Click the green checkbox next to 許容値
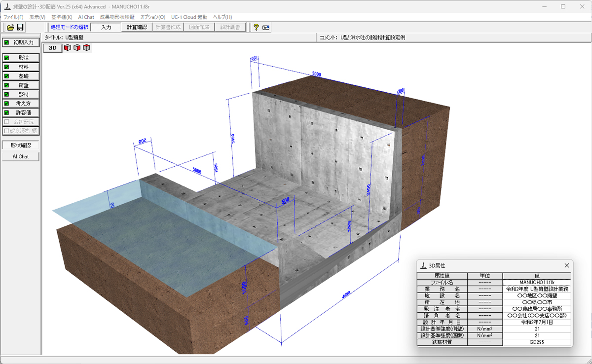Screen dimensions: 592x364 click(x=7, y=113)
